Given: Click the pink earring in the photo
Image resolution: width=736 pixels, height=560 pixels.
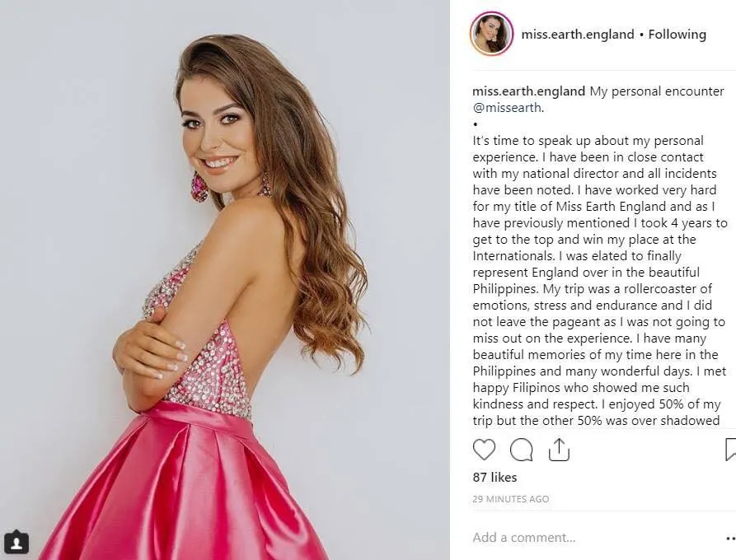Looking at the screenshot, I should 200,187.
